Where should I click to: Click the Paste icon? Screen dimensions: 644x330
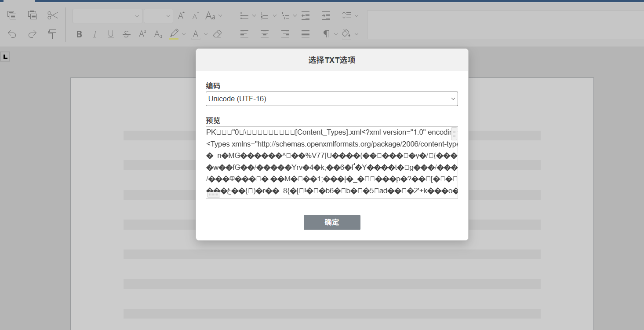click(x=33, y=15)
